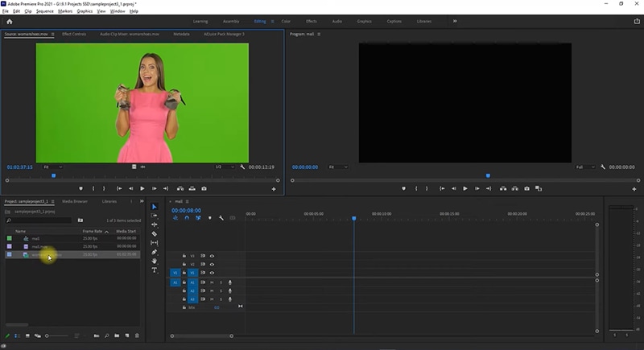
Task: Open Program monitor playback resolution Full dropdown
Action: [x=584, y=167]
